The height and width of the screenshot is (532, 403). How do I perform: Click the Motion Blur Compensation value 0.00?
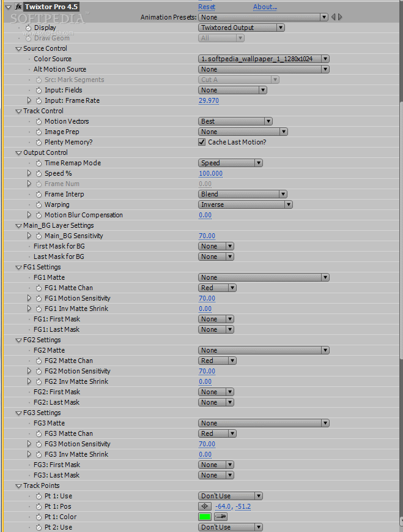coord(205,215)
